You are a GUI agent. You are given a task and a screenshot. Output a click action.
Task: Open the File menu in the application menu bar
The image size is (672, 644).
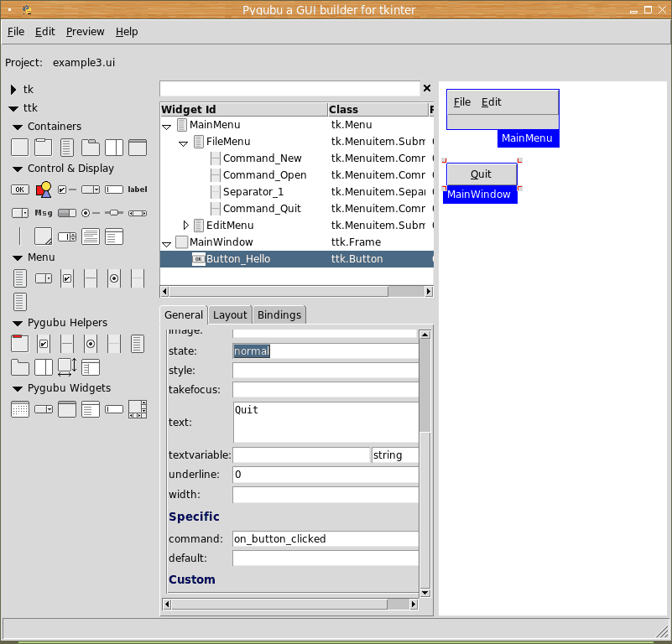coord(16,32)
